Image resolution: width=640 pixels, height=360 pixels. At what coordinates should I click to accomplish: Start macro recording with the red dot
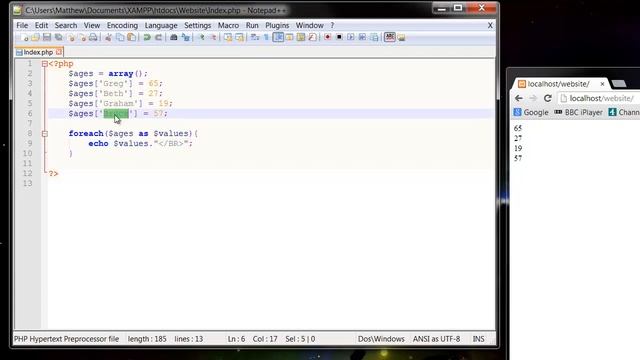328,38
